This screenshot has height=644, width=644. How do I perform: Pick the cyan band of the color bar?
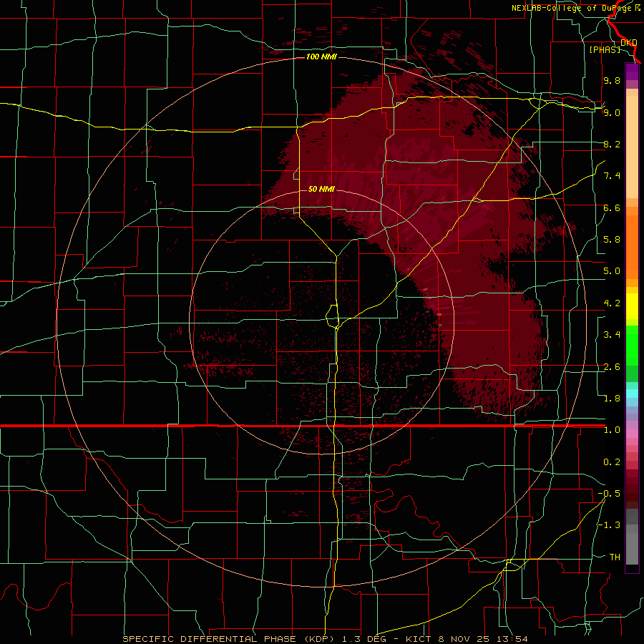click(632, 394)
